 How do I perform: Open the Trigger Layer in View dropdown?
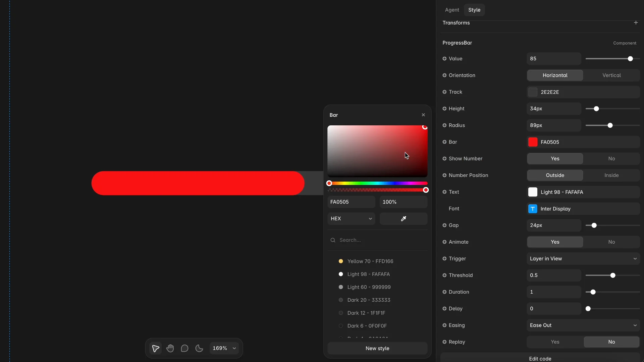(x=583, y=259)
